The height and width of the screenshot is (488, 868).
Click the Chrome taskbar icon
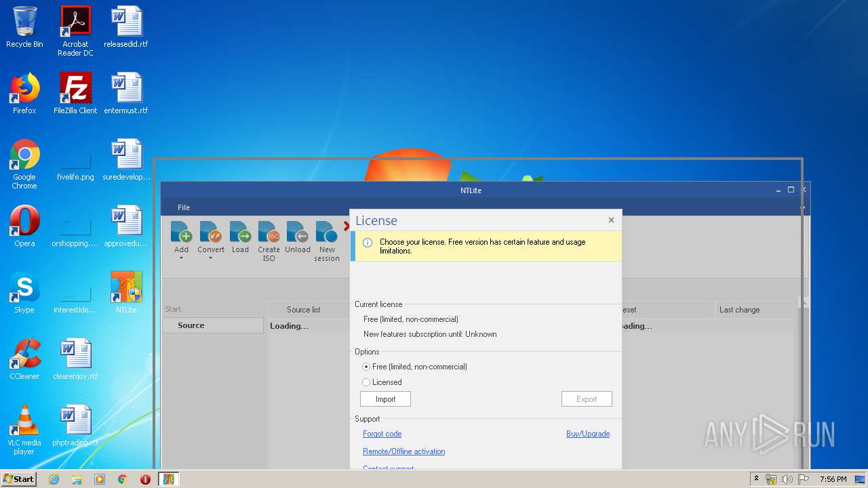tap(123, 479)
